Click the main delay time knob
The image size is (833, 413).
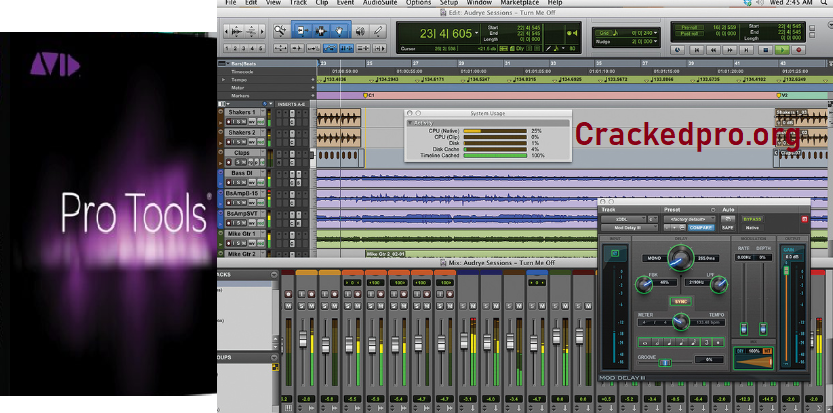(680, 257)
